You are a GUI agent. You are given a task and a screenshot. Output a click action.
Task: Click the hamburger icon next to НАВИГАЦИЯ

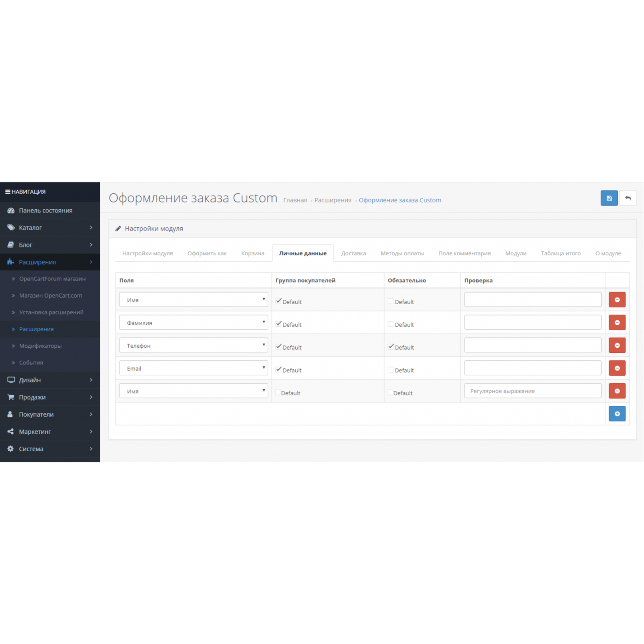pyautogui.click(x=8, y=192)
